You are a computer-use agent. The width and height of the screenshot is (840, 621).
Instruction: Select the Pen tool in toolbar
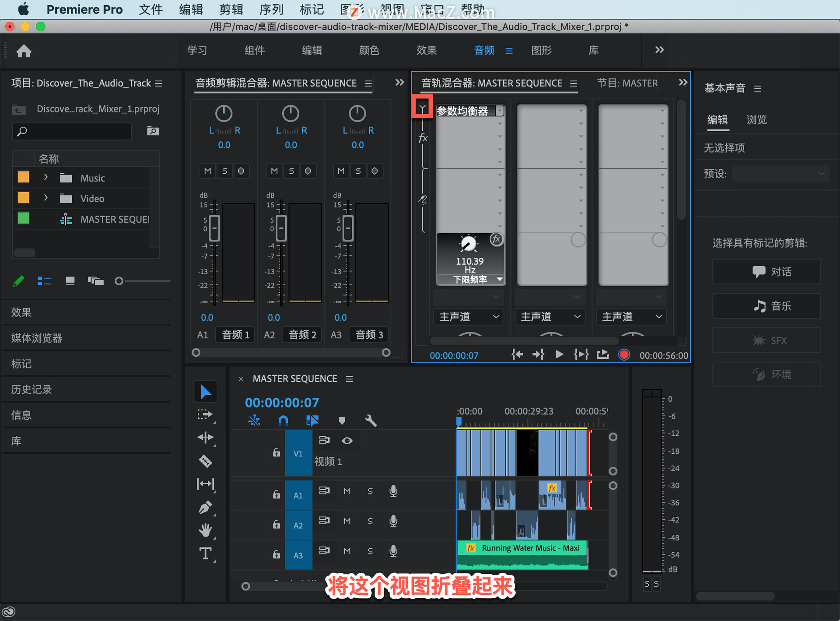pyautogui.click(x=205, y=507)
